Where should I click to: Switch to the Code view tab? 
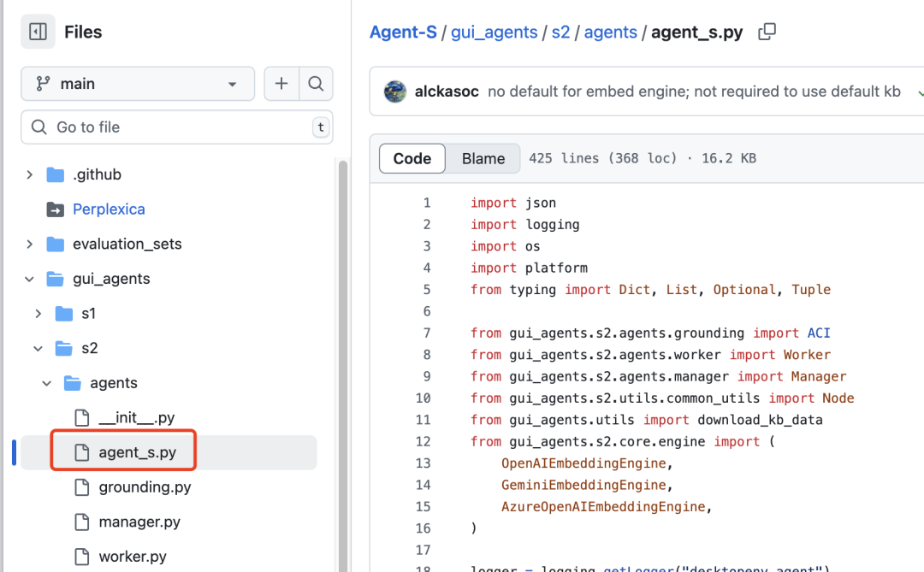412,158
